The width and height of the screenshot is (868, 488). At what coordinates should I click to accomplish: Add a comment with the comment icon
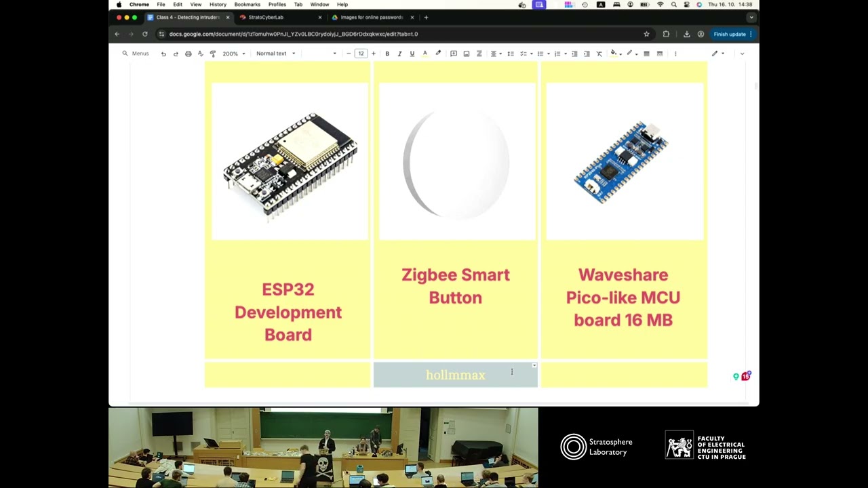454,54
